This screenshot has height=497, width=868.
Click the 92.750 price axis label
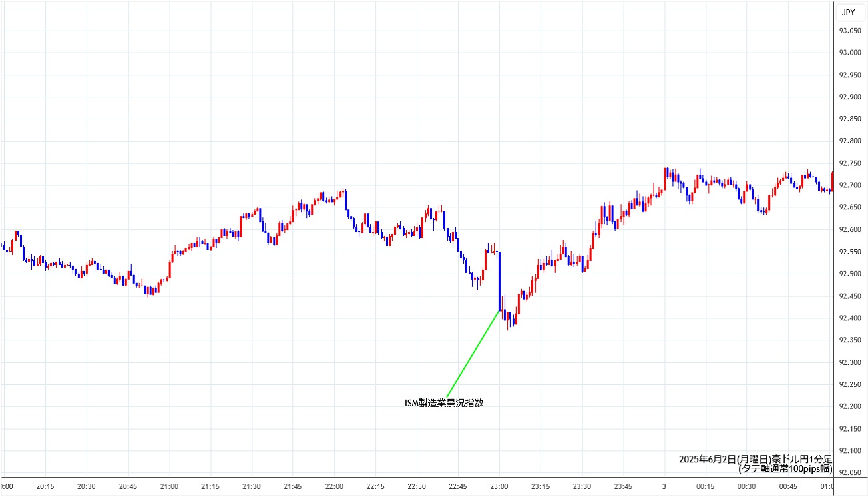(851, 163)
